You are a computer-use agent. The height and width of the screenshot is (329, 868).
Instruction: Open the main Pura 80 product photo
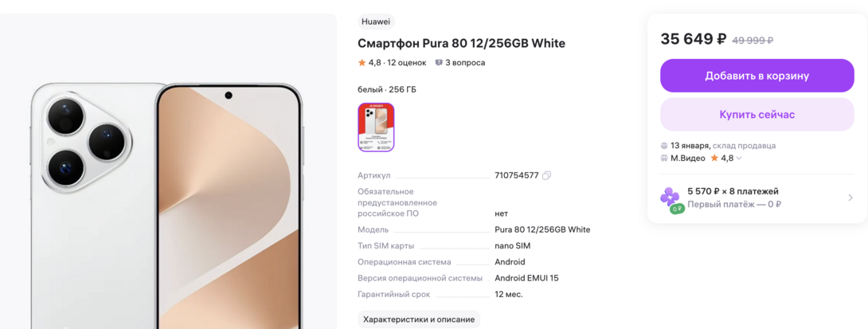167,172
